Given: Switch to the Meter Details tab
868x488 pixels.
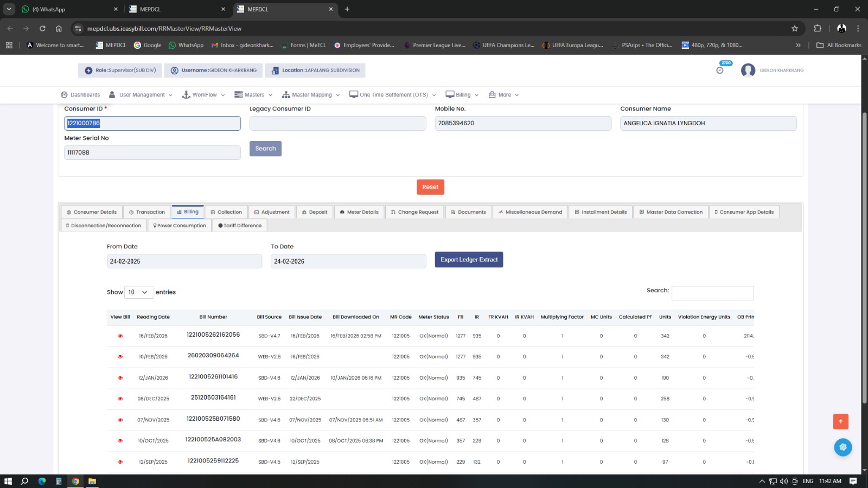Looking at the screenshot, I should pos(359,212).
